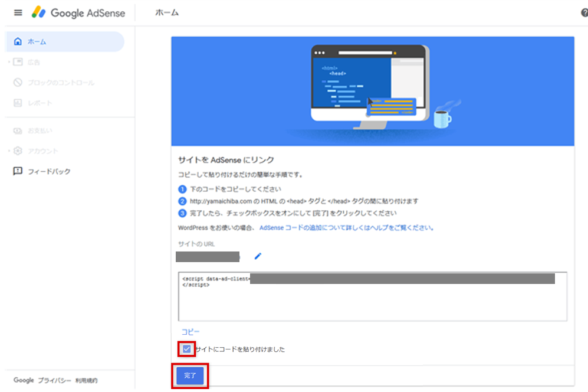This screenshot has width=588, height=392.
Task: Select ホーム in the sidebar
Action: (x=65, y=41)
